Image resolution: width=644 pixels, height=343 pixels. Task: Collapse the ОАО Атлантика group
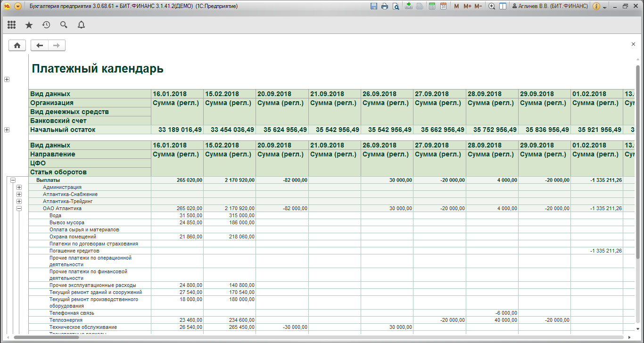[x=19, y=208]
